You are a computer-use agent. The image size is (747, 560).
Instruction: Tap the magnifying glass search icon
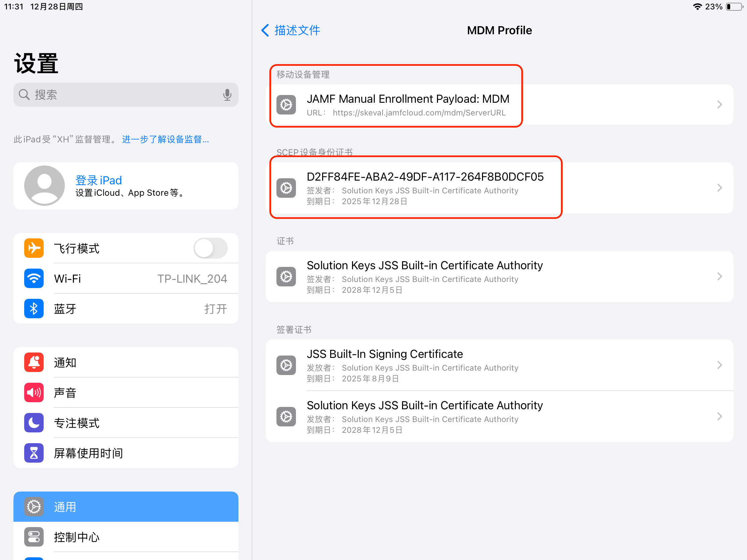click(24, 95)
